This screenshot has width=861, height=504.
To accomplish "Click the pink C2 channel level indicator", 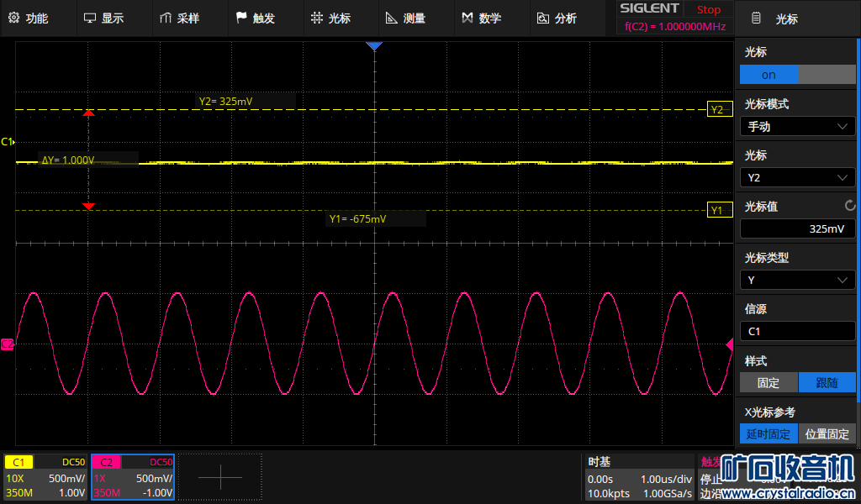I will point(8,344).
